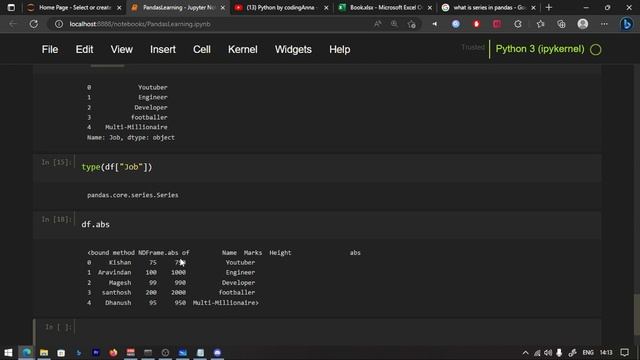
Task: Open the browser Settings and more menu
Action: coord(604,24)
